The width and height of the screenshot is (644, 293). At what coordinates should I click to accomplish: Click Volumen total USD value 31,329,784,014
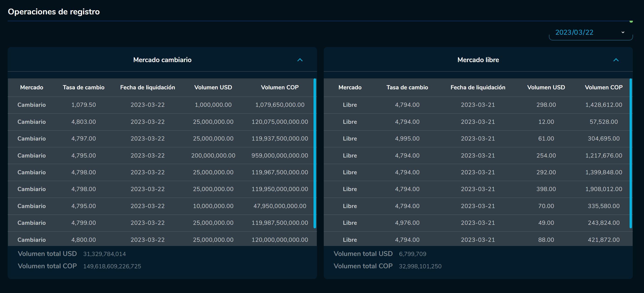pos(104,254)
